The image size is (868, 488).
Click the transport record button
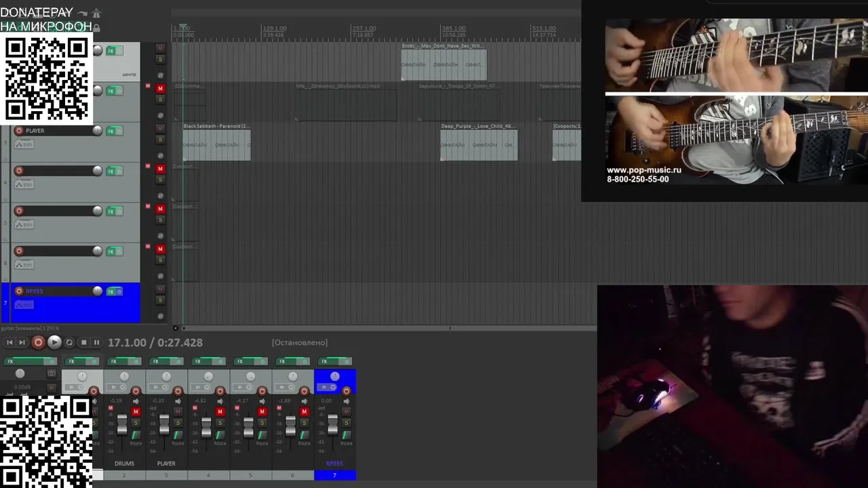pyautogui.click(x=39, y=343)
